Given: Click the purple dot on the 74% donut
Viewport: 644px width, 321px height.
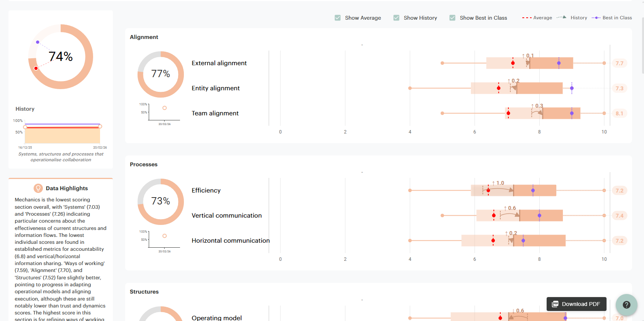Looking at the screenshot, I should point(37,42).
